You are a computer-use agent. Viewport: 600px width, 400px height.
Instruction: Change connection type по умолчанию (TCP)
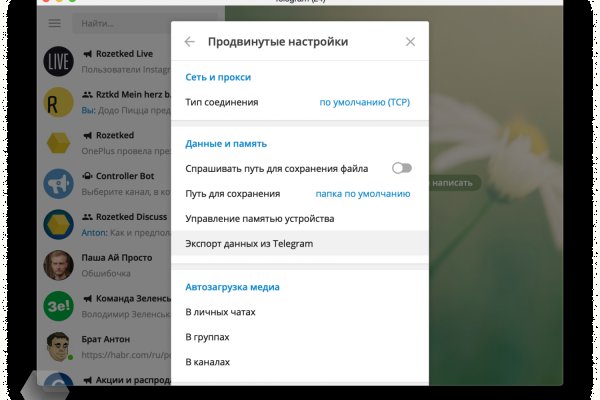364,102
